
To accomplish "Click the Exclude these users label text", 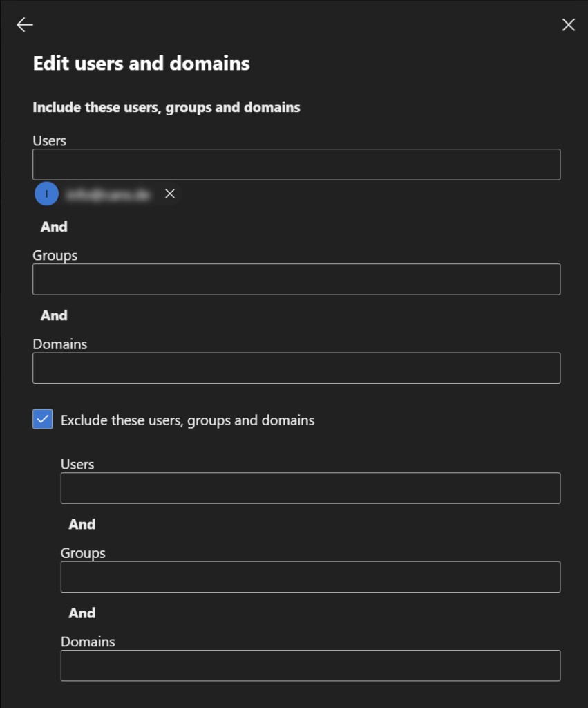I will click(x=187, y=420).
